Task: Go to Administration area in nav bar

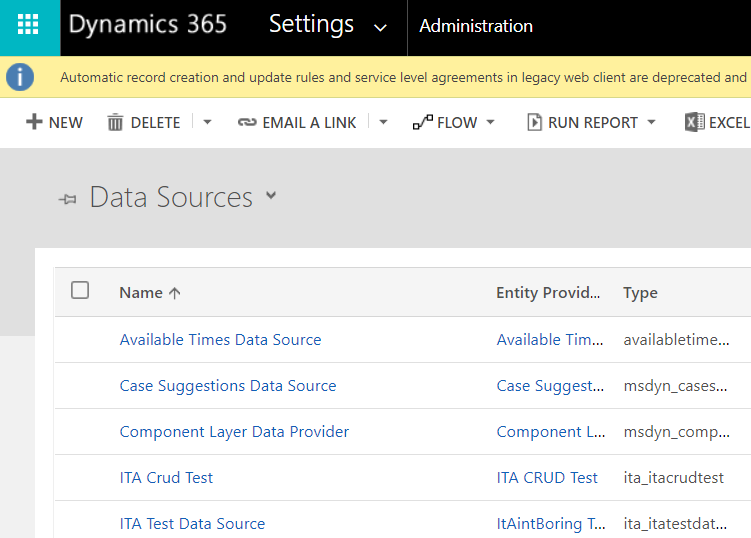Action: coord(476,26)
